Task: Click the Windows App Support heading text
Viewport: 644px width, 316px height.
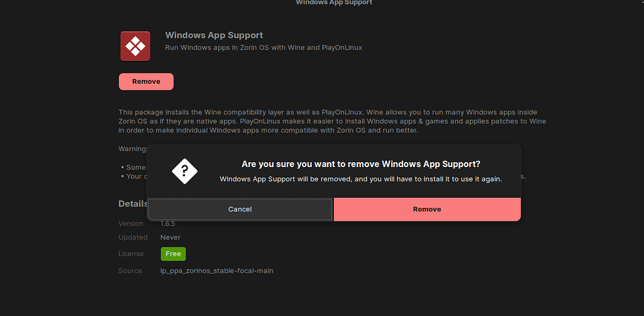Action: (x=214, y=35)
